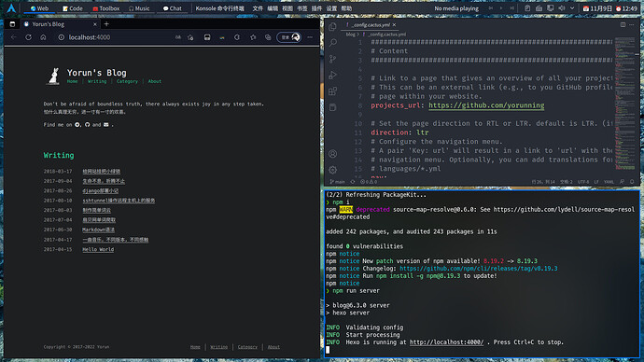Switch to the Toolbox workspace in top panel
This screenshot has width=644, height=362.
pos(106,8)
